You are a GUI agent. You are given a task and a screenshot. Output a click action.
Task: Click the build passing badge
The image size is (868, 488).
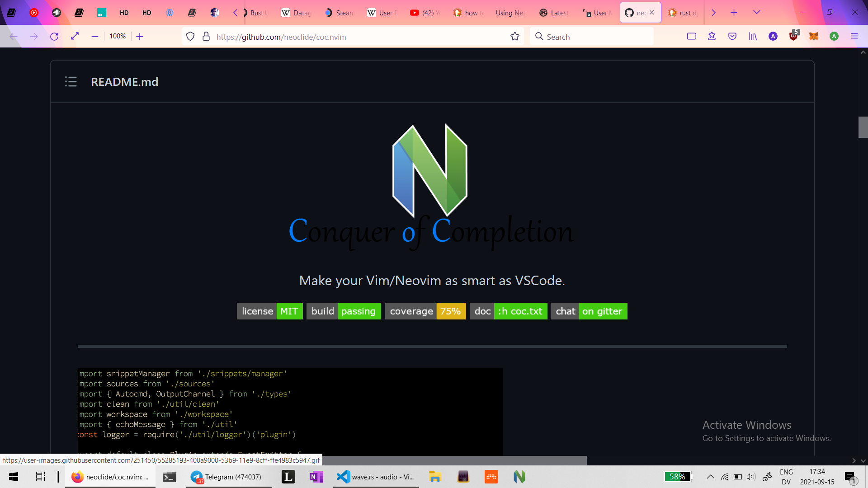click(344, 311)
